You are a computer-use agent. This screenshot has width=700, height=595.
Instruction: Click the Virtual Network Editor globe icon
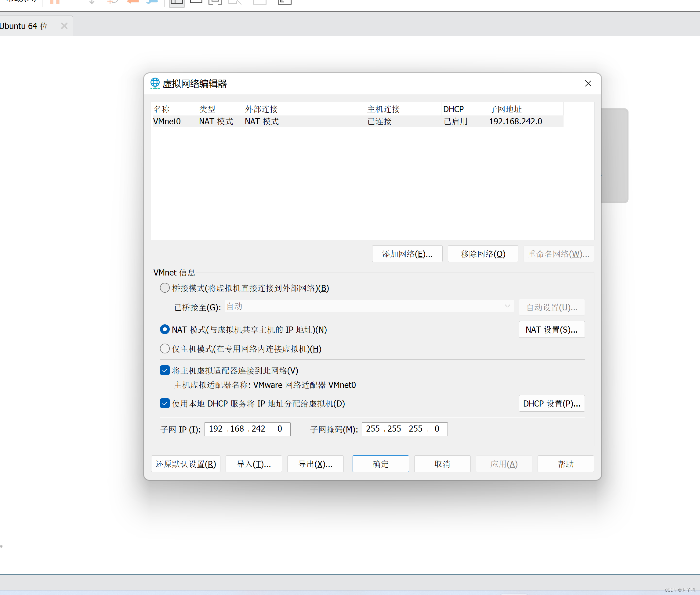pos(155,83)
